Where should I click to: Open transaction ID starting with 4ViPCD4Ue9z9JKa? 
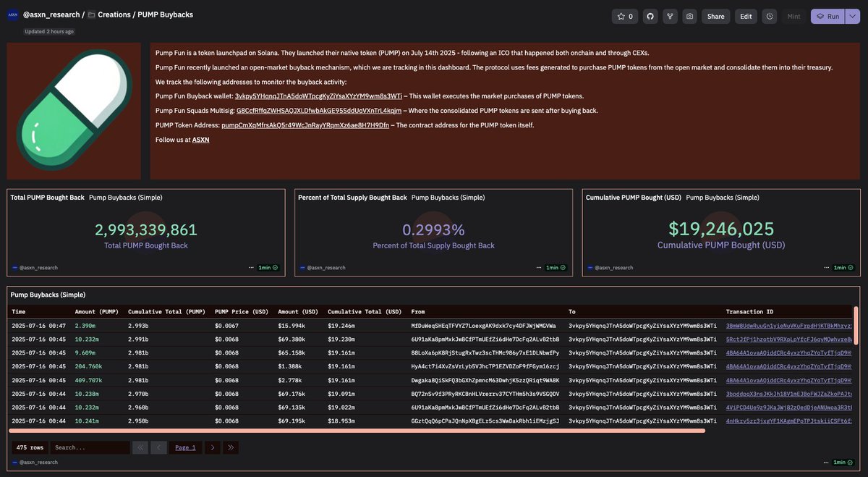pyautogui.click(x=789, y=408)
